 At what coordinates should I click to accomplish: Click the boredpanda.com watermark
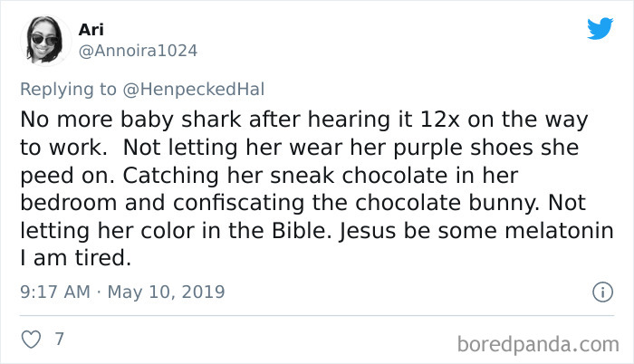pyautogui.click(x=537, y=343)
